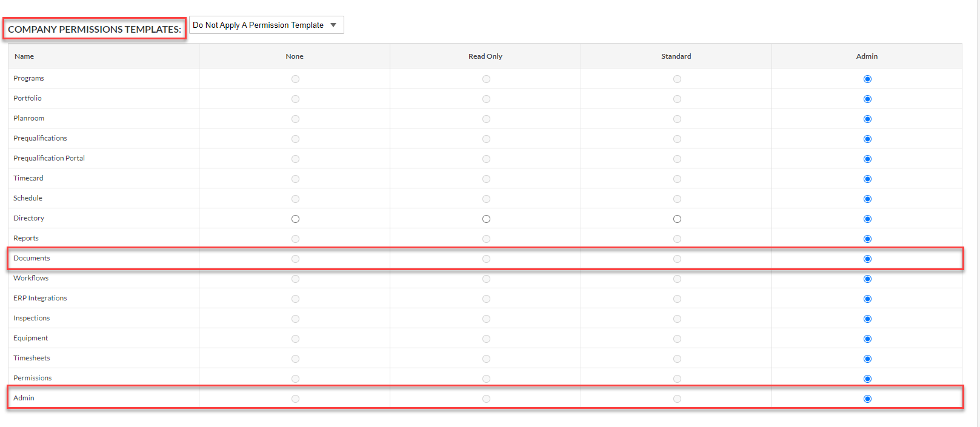Select Admin for Workflows
Image resolution: width=980 pixels, height=427 pixels.
point(867,279)
